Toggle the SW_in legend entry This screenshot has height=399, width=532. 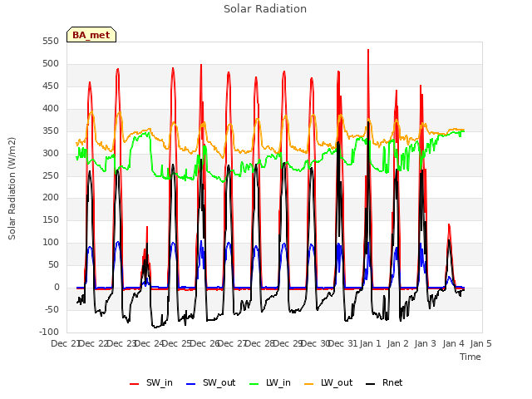151,382
